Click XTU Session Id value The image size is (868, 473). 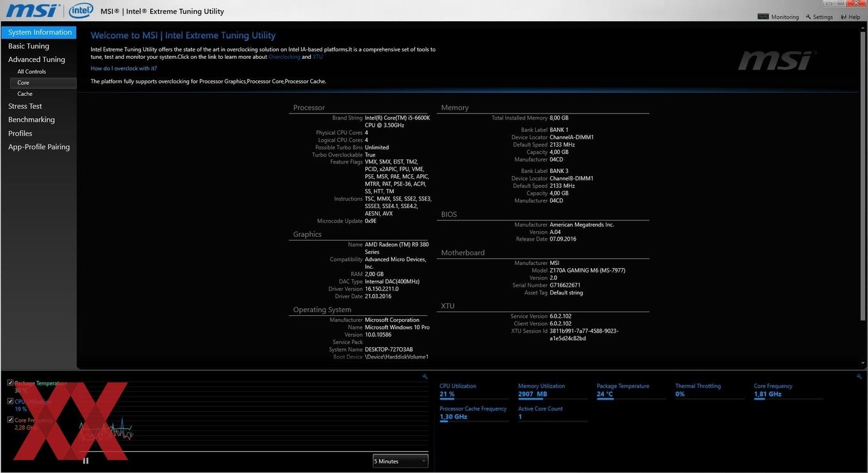click(584, 334)
